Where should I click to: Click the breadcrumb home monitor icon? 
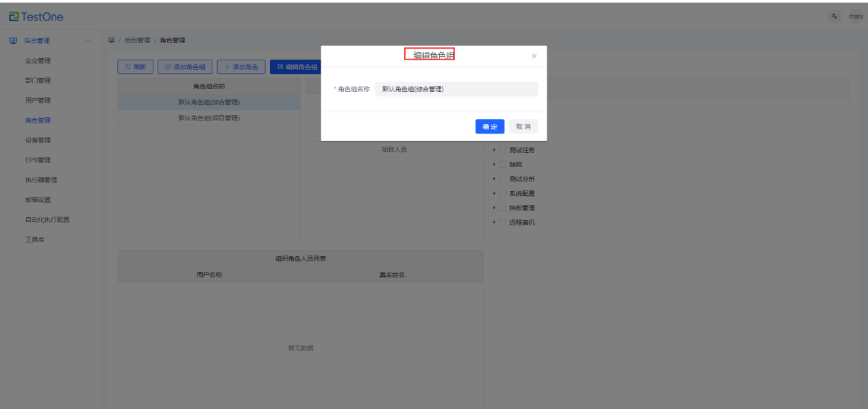pos(112,41)
